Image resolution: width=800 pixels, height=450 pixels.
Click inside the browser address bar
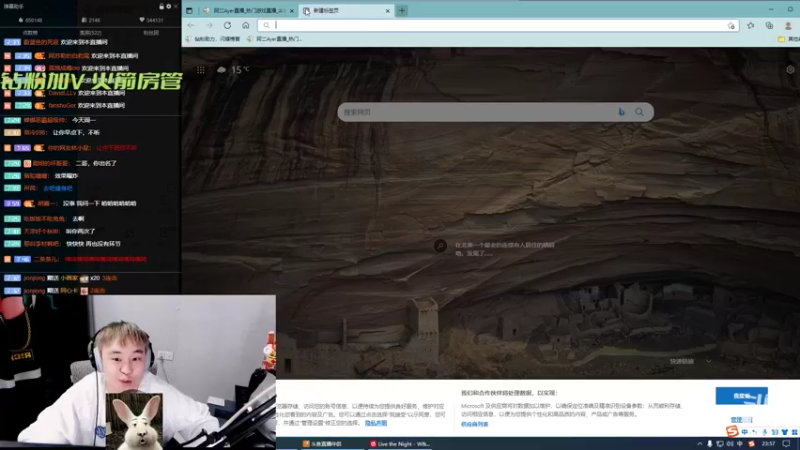[497, 26]
